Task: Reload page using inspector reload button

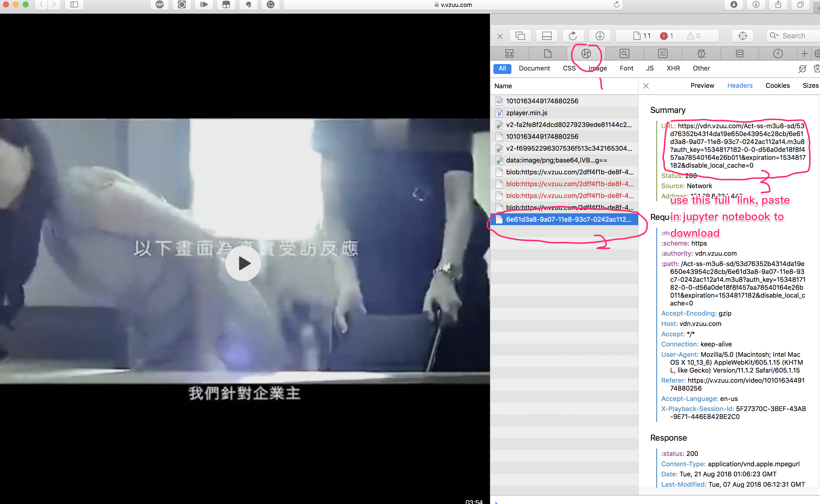Action: 573,36
